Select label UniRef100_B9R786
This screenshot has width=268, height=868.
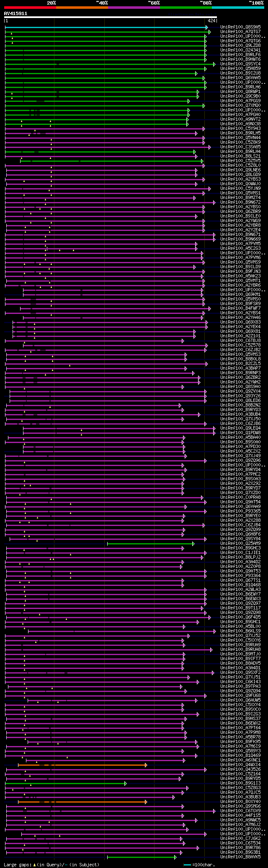(240, 848)
